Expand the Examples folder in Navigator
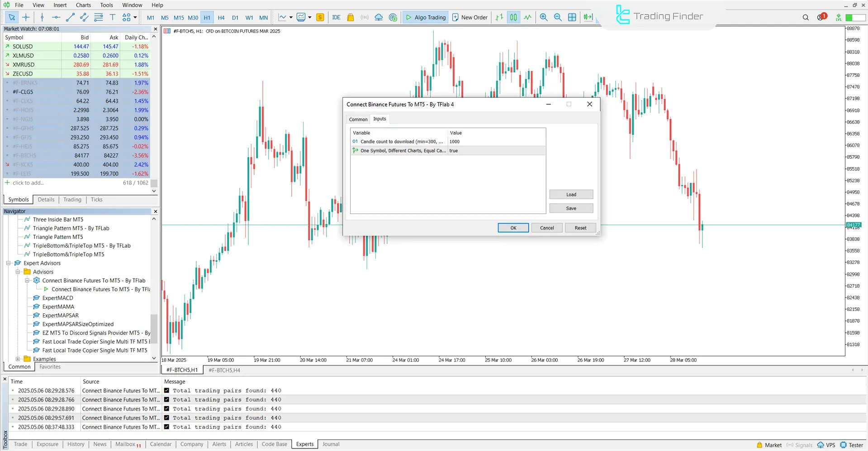This screenshot has height=451, width=868. coord(18,359)
